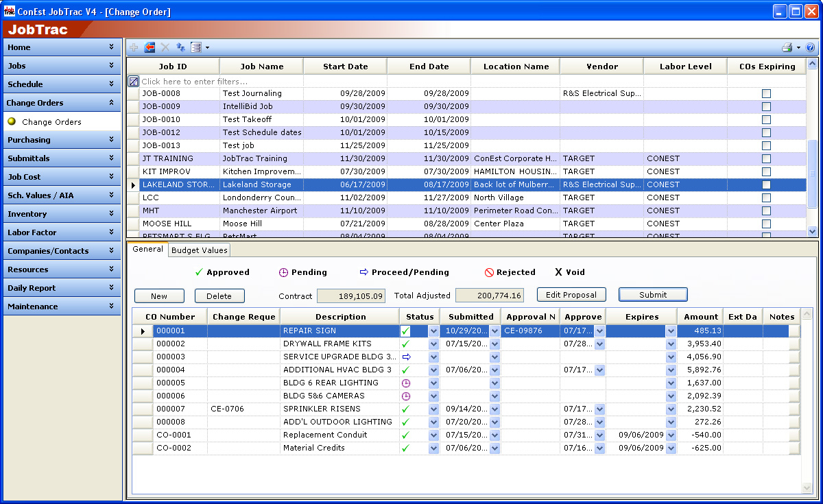This screenshot has width=823, height=504.
Task: Open the Status dropdown for CO 000001
Action: [x=434, y=331]
